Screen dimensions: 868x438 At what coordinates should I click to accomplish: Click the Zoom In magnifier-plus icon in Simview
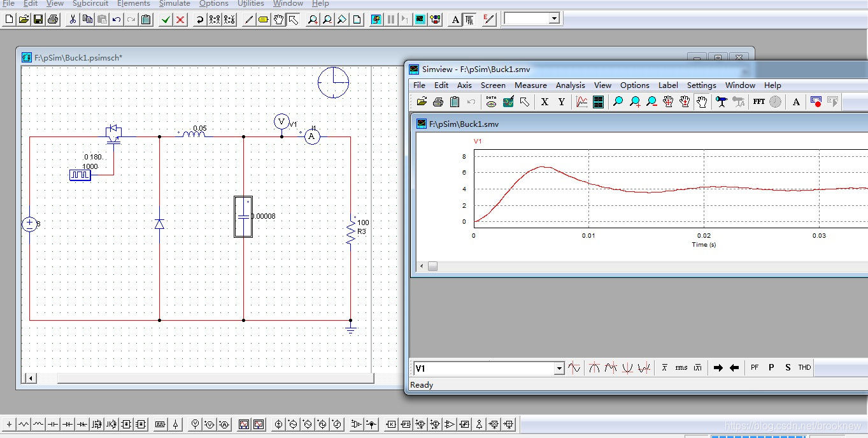coord(635,101)
